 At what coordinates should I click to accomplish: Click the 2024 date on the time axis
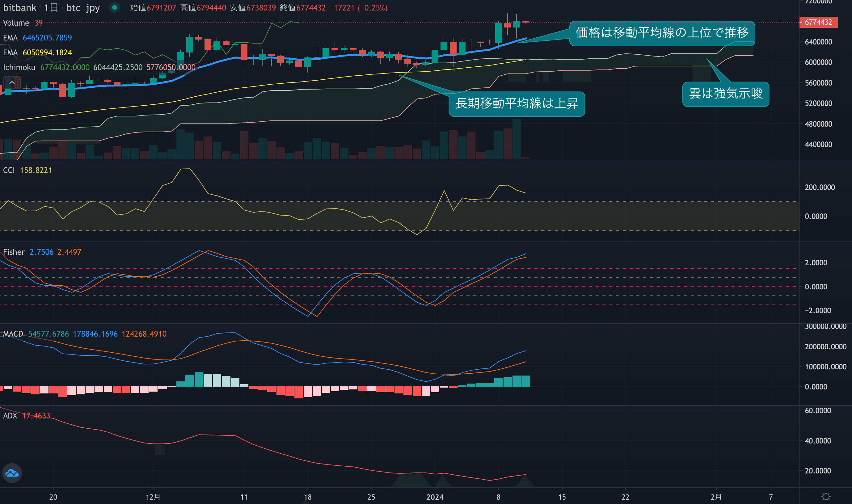(435, 497)
